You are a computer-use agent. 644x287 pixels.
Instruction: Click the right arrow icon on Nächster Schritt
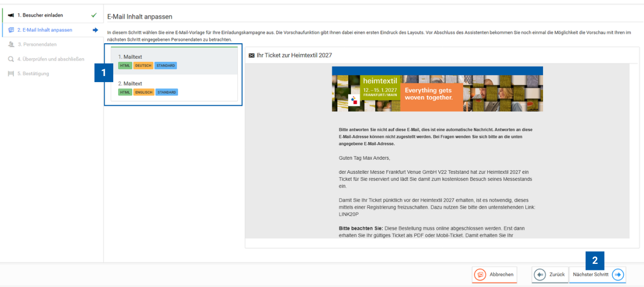click(x=618, y=275)
